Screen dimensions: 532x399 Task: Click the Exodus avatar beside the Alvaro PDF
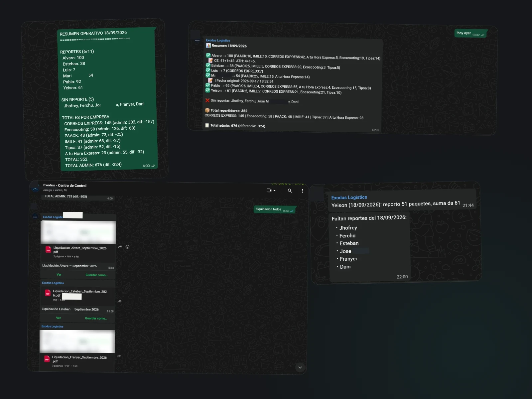(35, 216)
